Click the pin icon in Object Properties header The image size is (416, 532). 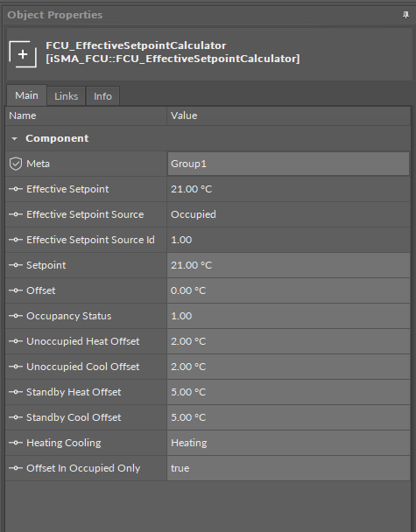[405, 15]
